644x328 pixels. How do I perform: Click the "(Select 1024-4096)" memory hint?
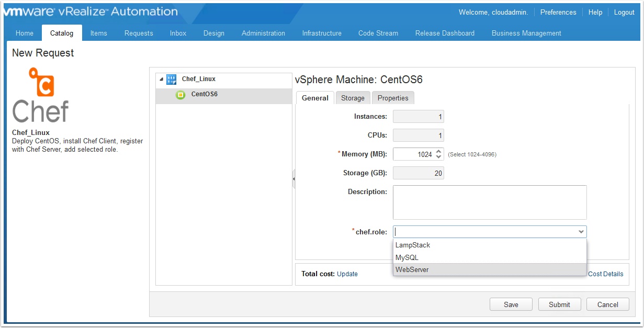[x=472, y=154]
